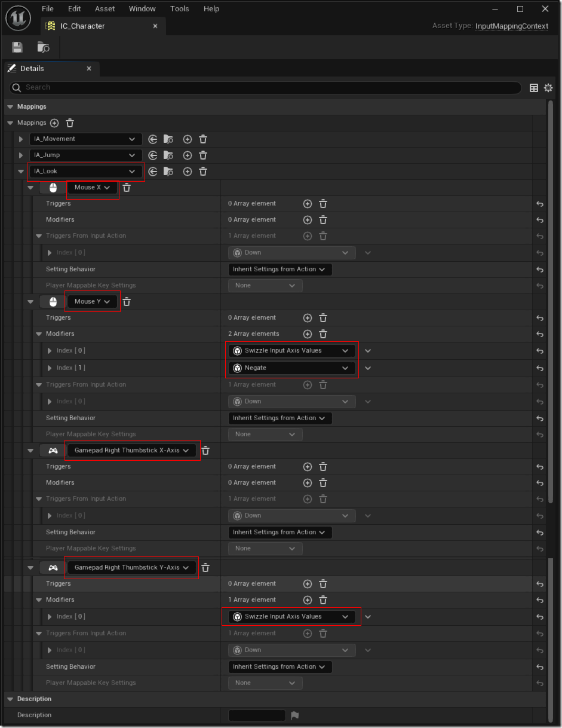Image resolution: width=562 pixels, height=728 pixels.
Task: Reset Mouse X Triggers to default arrow
Action: coord(540,204)
